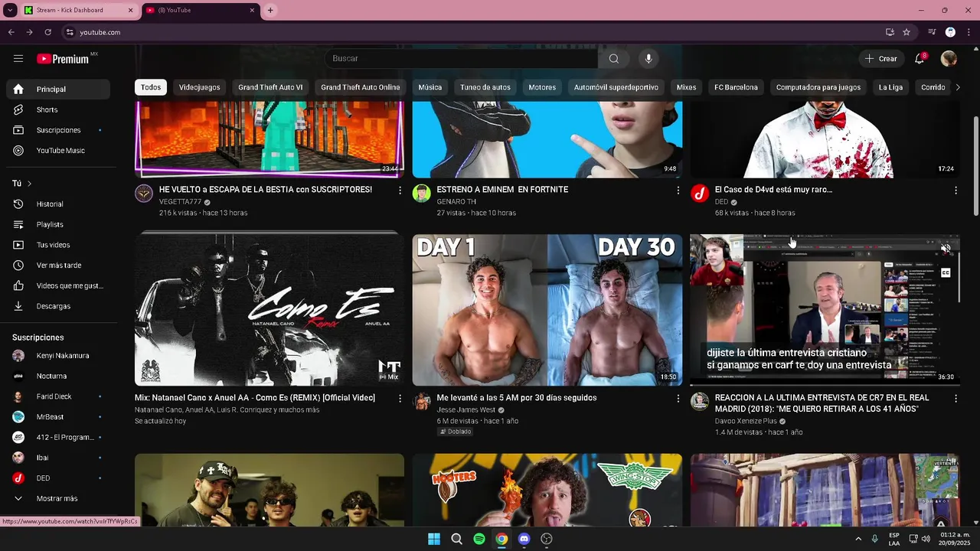Show hidden system tray icons

pyautogui.click(x=857, y=539)
